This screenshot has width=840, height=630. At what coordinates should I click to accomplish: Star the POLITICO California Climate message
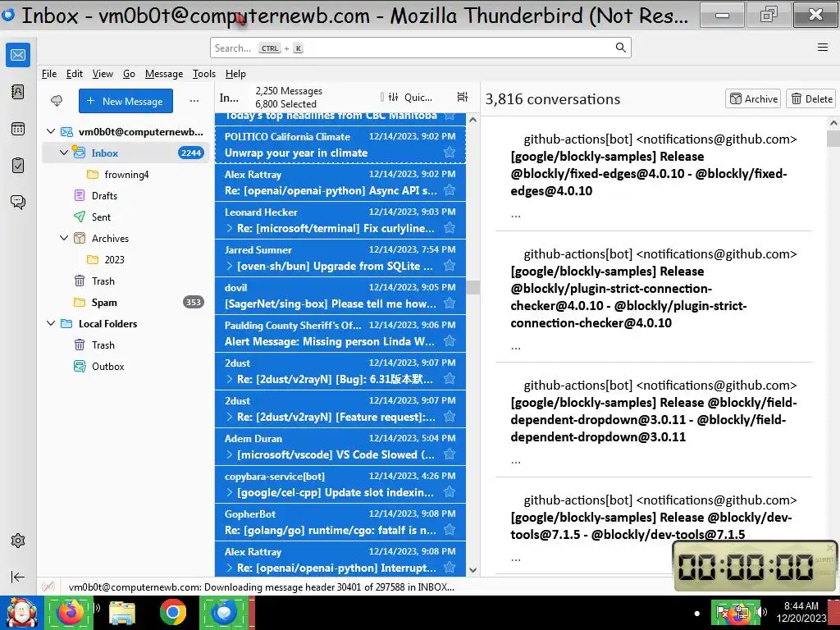(450, 153)
